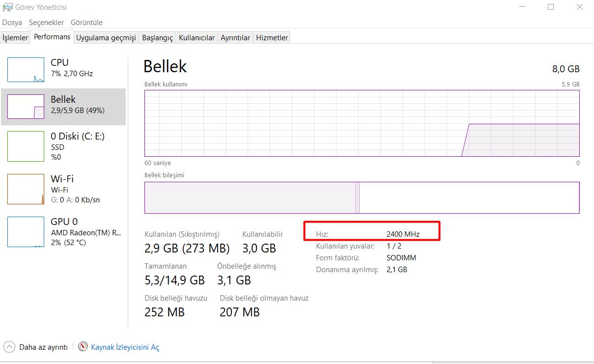Open Kaynak İzleyicisini Aç link
Screen dimensions: 594x364
click(125, 347)
